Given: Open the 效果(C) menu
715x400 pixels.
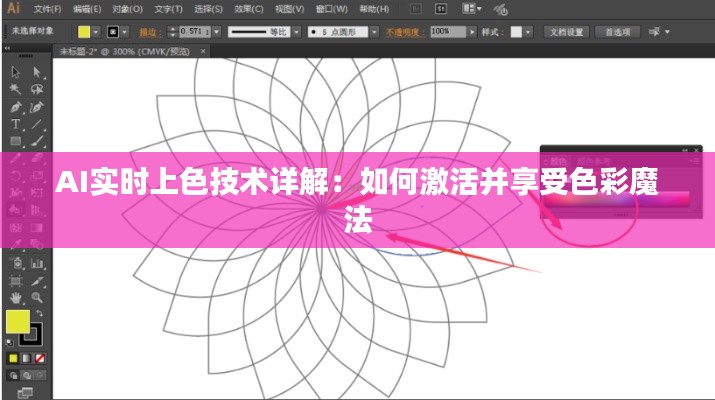Looking at the screenshot, I should (x=249, y=9).
